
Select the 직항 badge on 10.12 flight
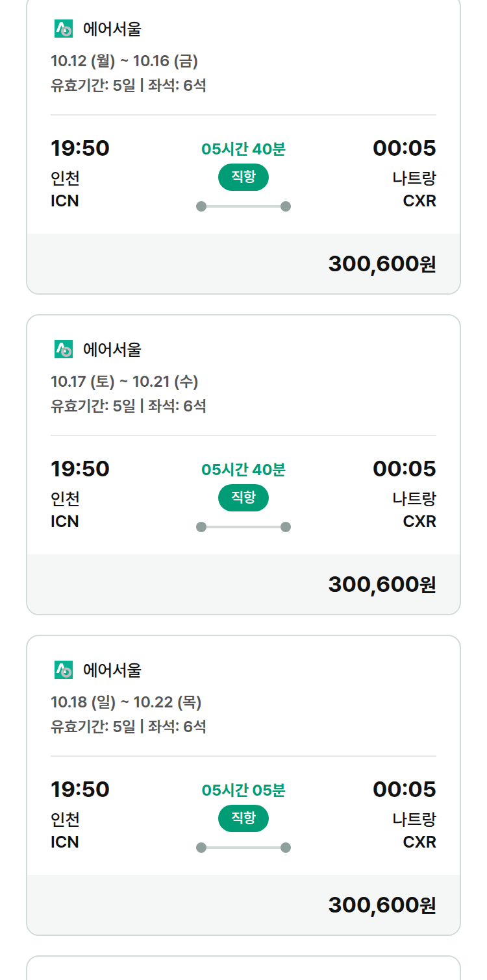tap(243, 177)
